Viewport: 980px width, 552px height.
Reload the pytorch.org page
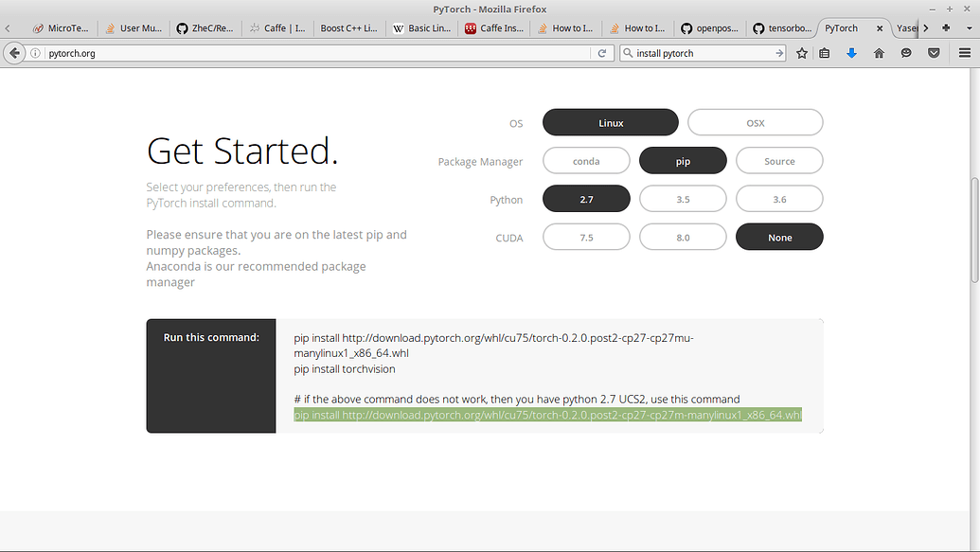601,54
